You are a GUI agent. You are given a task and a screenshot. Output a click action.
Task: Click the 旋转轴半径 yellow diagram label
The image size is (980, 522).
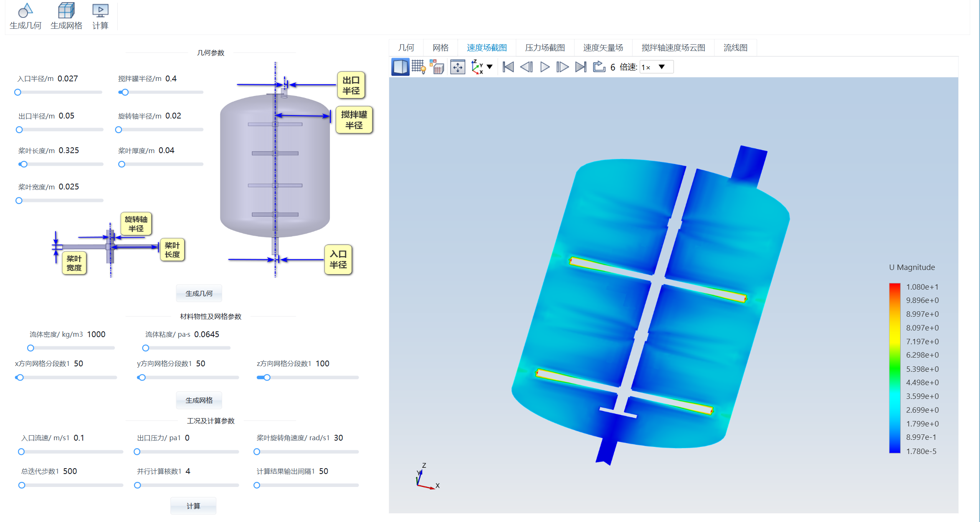coord(136,224)
